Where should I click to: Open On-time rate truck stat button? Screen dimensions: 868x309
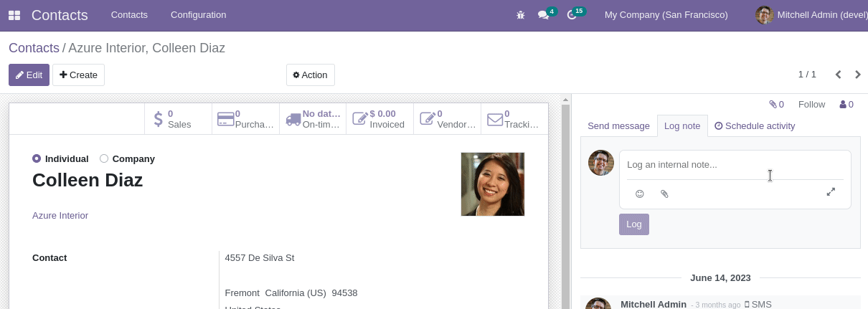(x=313, y=119)
